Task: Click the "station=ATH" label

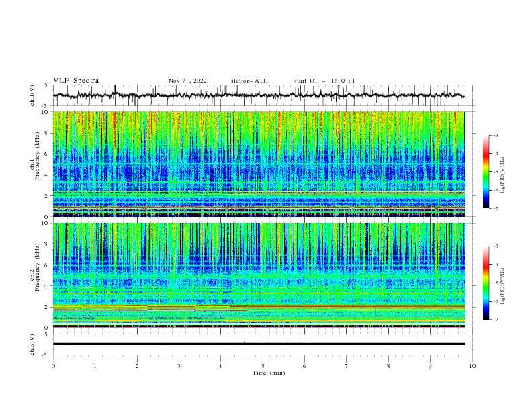Action: (249, 81)
